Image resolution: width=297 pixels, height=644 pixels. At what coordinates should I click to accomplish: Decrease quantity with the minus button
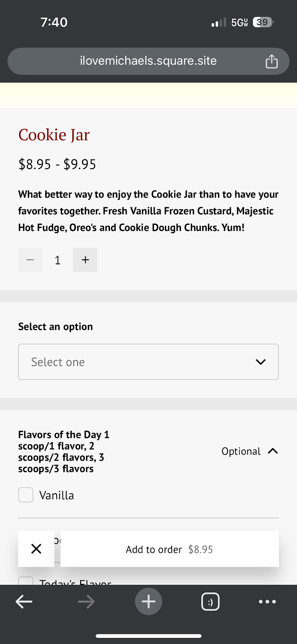(30, 260)
